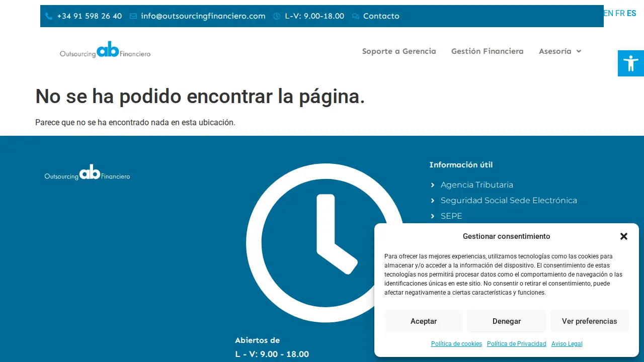
Task: Click the white footer Outsourcing Financiero logo
Action: (x=88, y=172)
